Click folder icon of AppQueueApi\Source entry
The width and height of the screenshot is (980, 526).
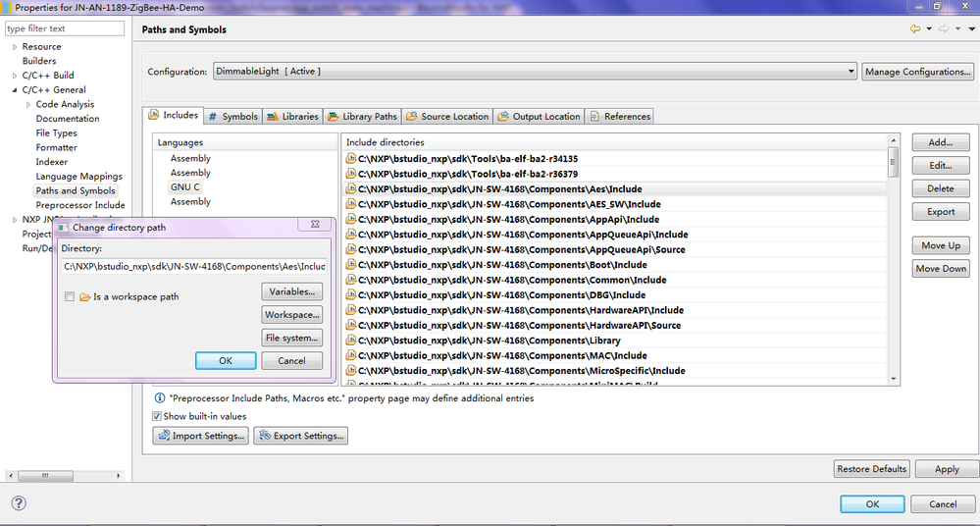(x=351, y=249)
